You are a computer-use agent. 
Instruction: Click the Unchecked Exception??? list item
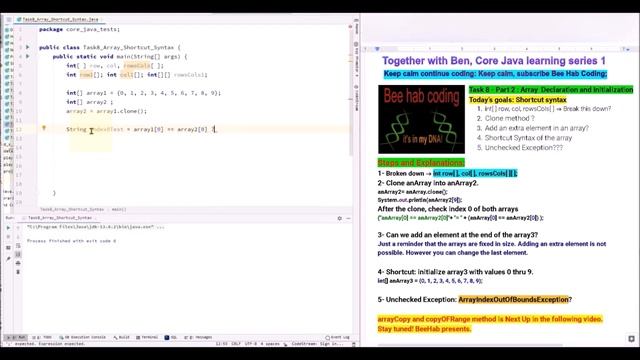(524, 148)
